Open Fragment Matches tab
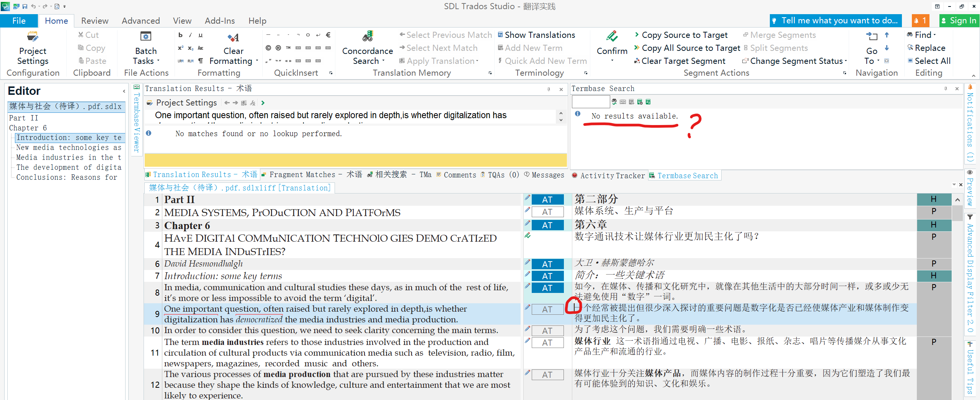The height and width of the screenshot is (400, 980). (x=312, y=175)
